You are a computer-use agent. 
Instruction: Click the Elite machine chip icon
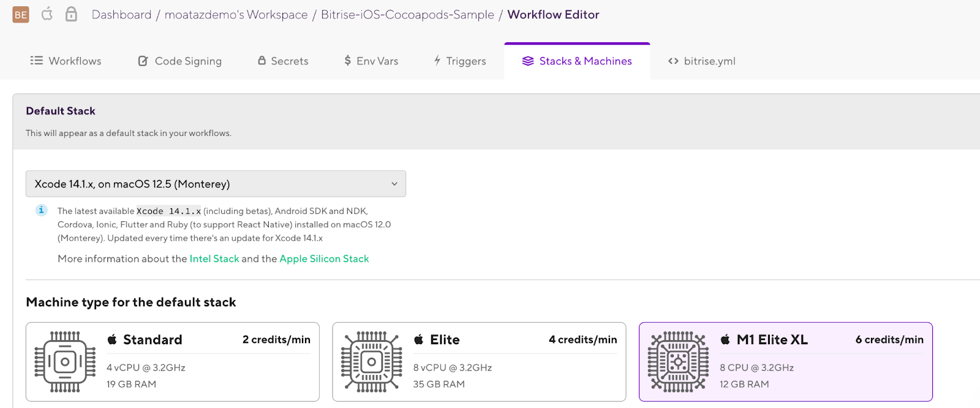(x=372, y=361)
